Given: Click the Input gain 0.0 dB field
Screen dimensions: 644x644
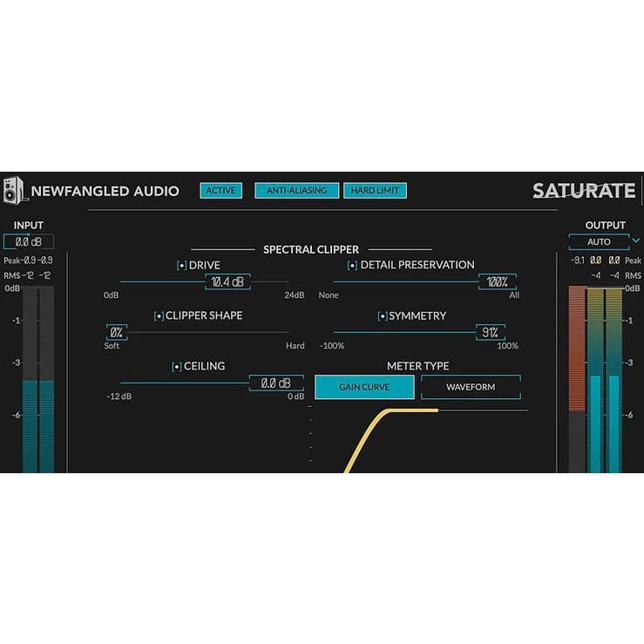Looking at the screenshot, I should pyautogui.click(x=29, y=242).
